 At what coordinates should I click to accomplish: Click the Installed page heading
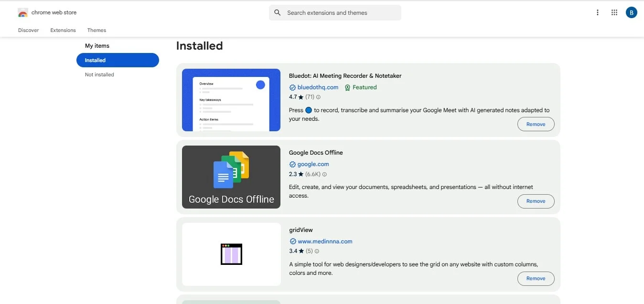coord(199,46)
